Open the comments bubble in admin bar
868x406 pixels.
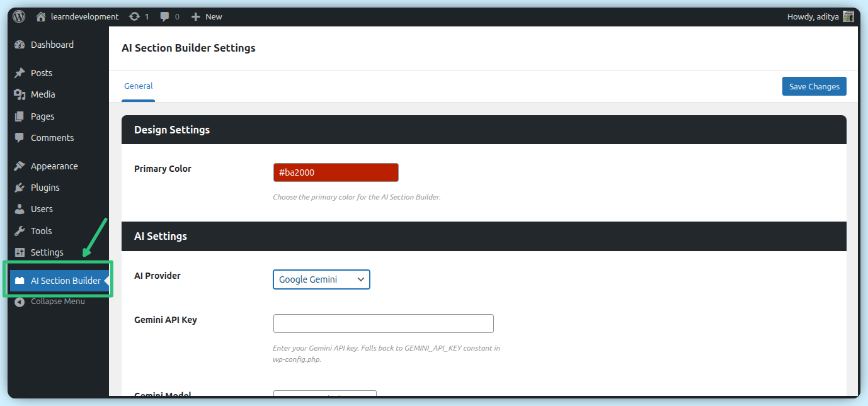(169, 17)
